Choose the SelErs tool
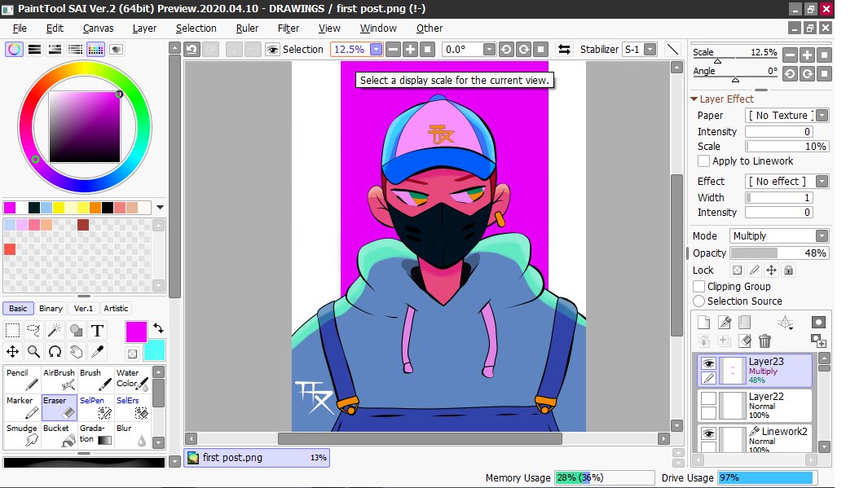This screenshot has width=868, height=488. (132, 407)
